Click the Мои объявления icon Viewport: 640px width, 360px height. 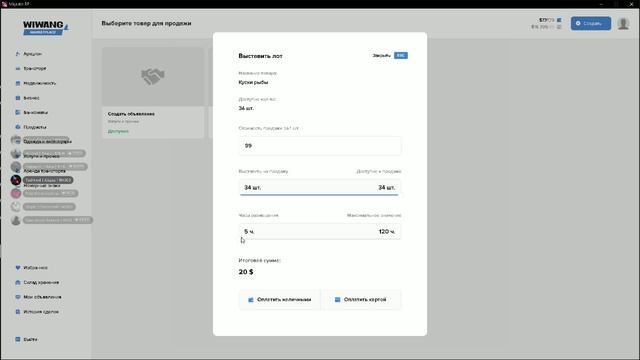tap(18, 297)
